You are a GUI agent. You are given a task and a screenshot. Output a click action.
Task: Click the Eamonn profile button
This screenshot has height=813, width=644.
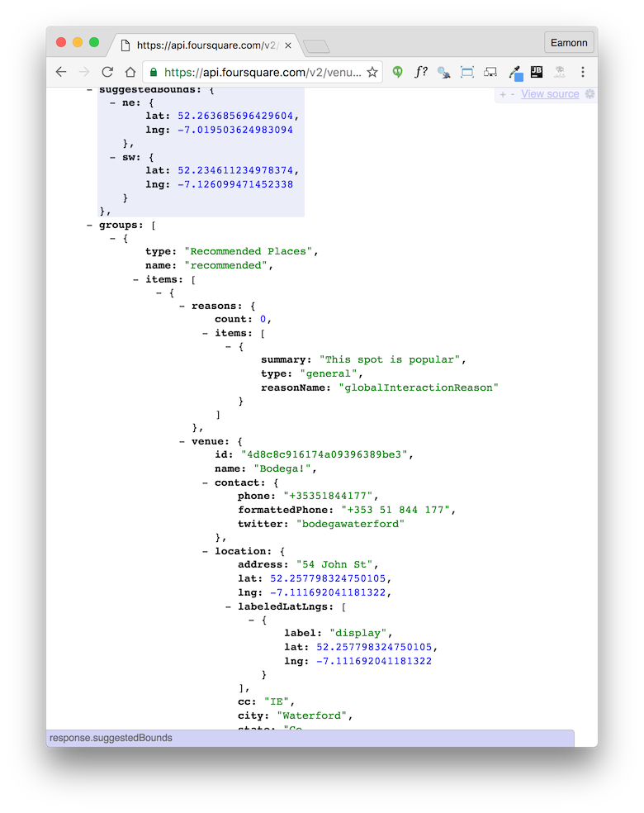(569, 43)
